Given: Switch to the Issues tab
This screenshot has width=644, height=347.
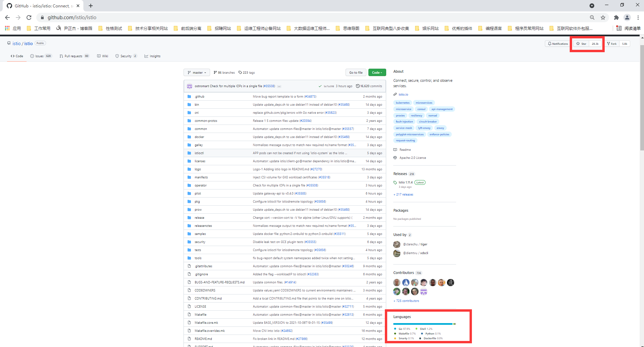Looking at the screenshot, I should (x=41, y=56).
